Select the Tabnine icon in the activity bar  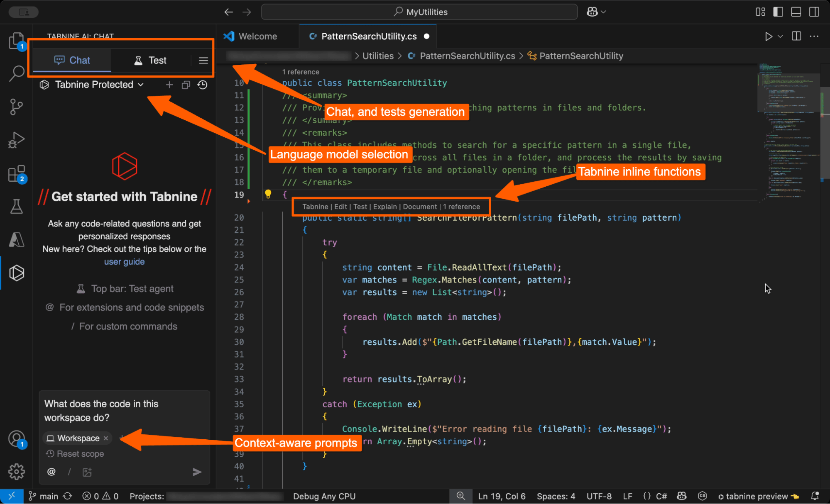click(16, 273)
